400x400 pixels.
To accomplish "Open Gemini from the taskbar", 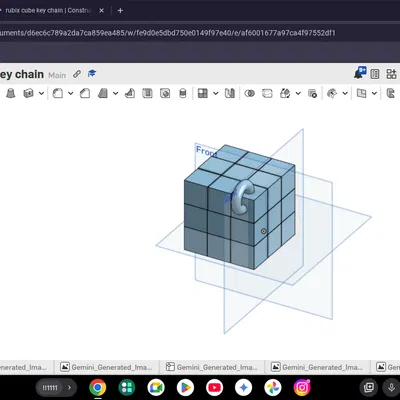I will pyautogui.click(x=244, y=387).
